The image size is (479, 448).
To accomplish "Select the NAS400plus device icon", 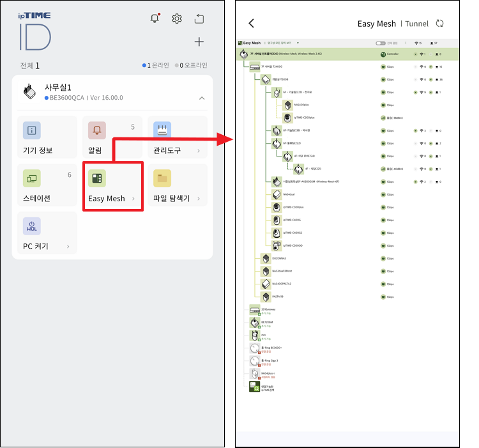I will (x=287, y=105).
